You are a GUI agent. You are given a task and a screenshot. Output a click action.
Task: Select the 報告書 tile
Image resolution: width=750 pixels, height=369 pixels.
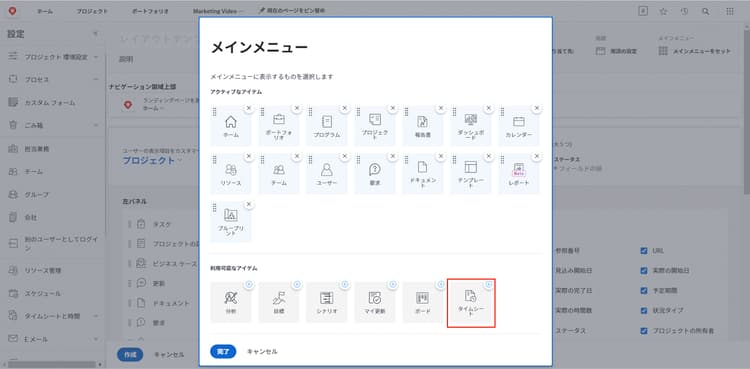(x=423, y=126)
